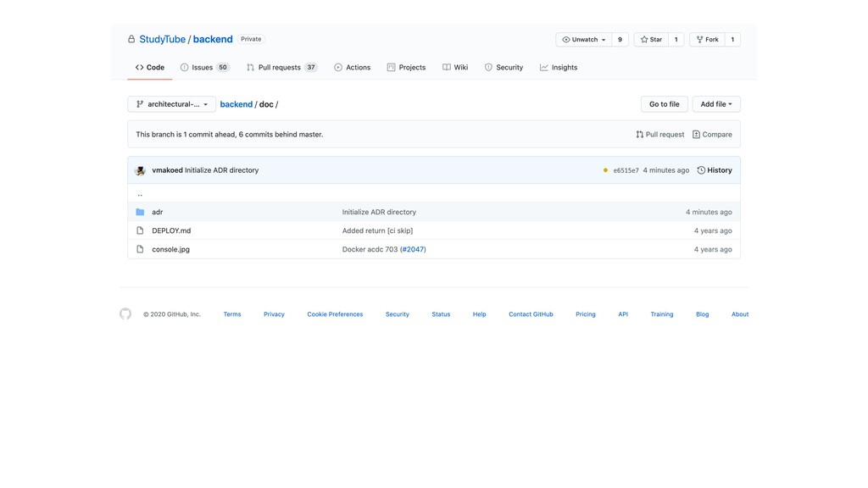This screenshot has height=488, width=868.
Task: Open the Unwatch dropdown
Action: click(583, 40)
